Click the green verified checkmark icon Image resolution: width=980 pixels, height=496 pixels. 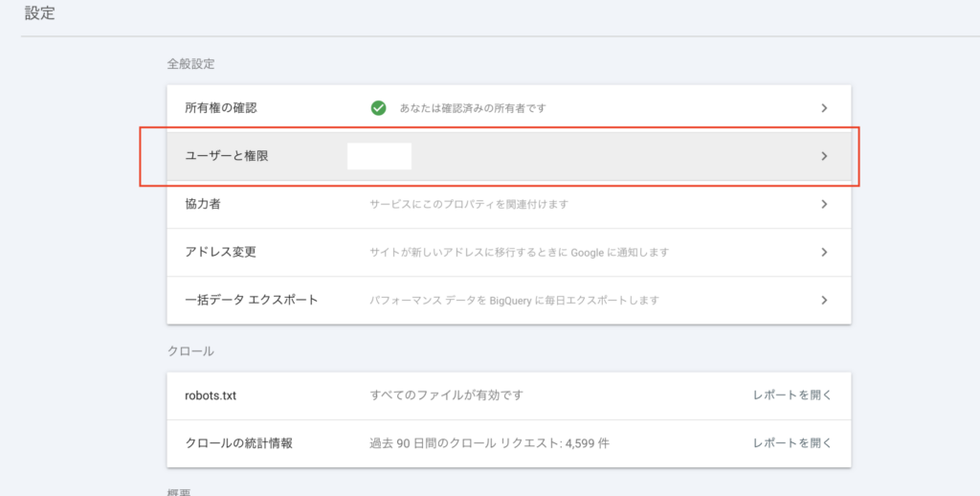378,108
